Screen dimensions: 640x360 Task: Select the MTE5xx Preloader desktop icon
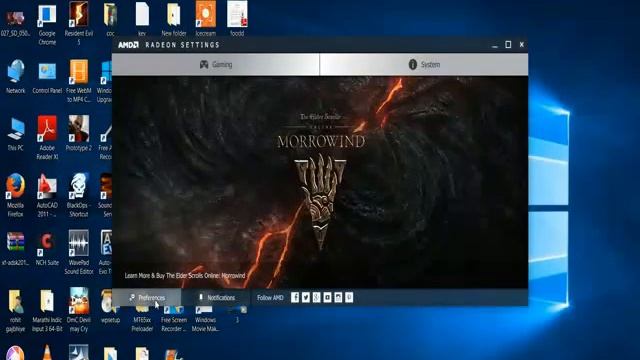point(142,320)
